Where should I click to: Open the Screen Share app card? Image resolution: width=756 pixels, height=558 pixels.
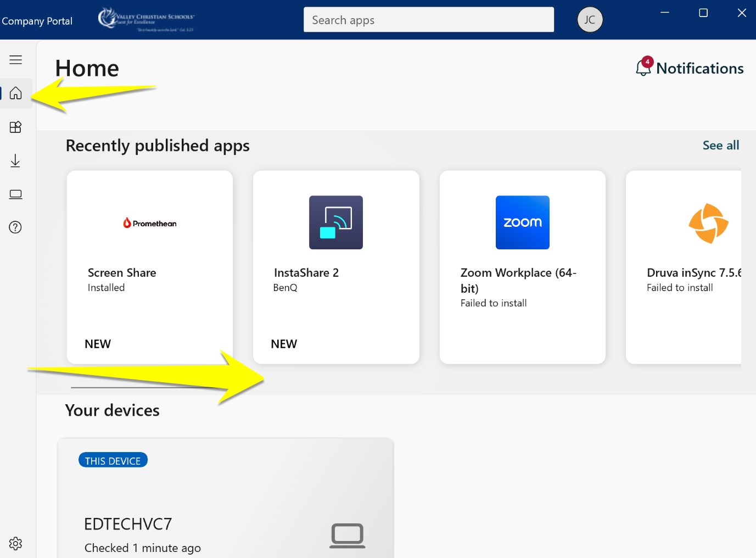pos(149,266)
